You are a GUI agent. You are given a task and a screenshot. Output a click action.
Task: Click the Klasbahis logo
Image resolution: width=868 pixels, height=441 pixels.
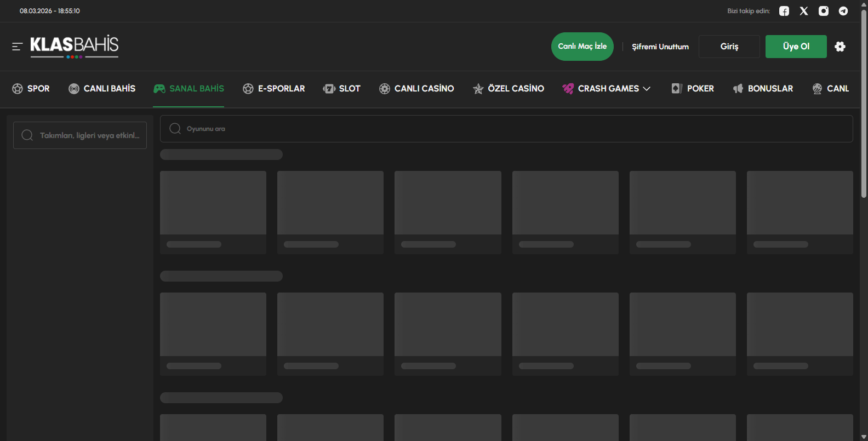(x=74, y=47)
